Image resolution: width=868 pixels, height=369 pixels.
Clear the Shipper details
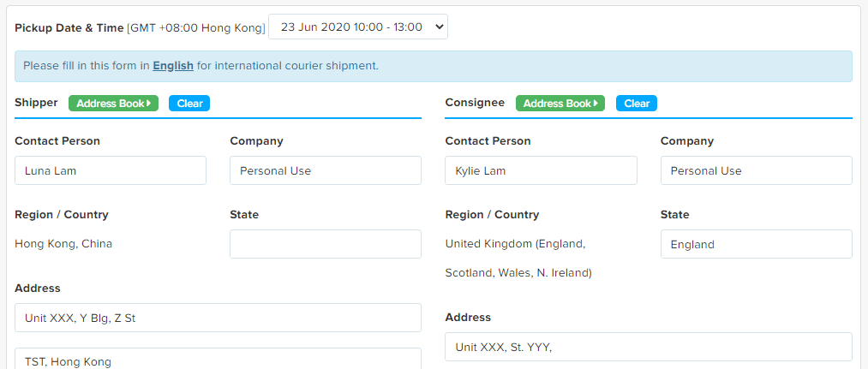(x=189, y=104)
